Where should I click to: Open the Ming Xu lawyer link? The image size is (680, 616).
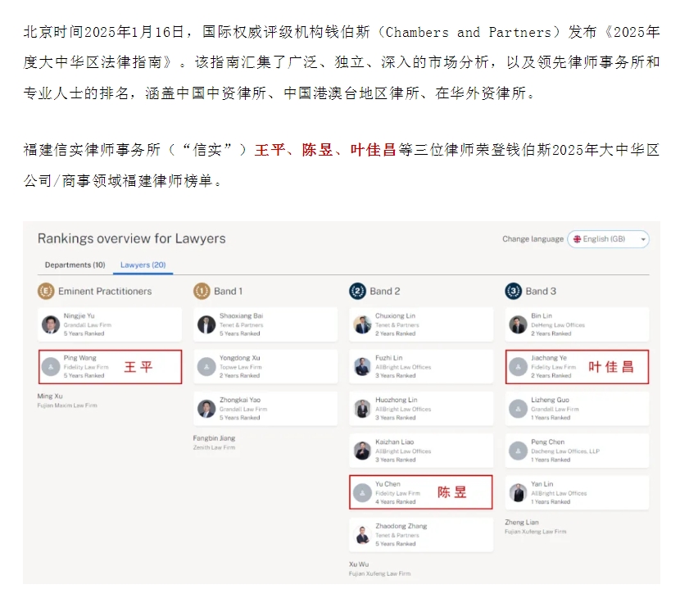(x=50, y=396)
